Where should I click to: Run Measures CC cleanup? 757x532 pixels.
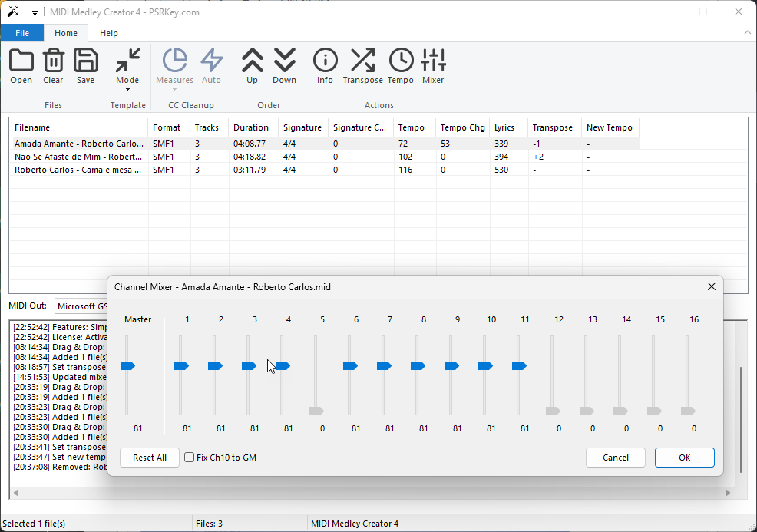click(x=174, y=65)
